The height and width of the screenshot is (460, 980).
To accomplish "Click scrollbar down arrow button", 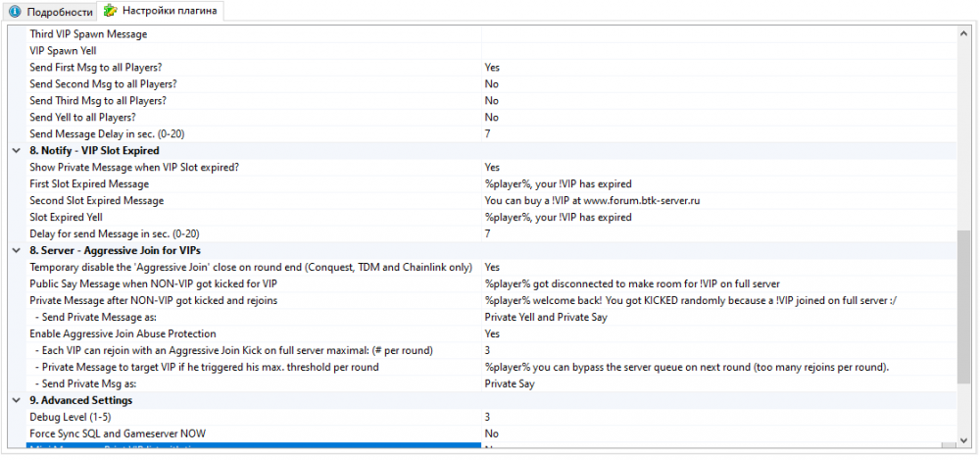I will coord(963,438).
